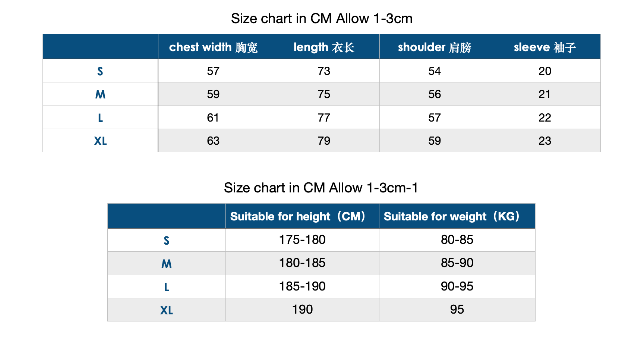Click the sleeve value 23 for size XL
This screenshot has height=358, width=644.
point(545,141)
